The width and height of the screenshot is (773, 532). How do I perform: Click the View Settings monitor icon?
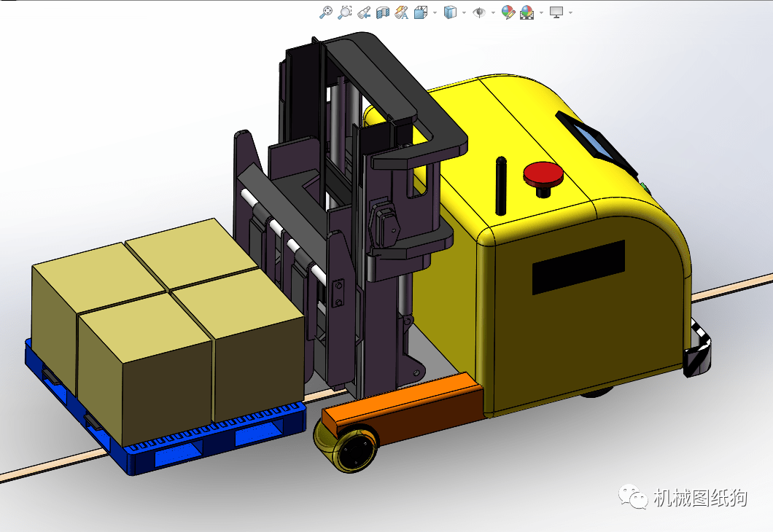pyautogui.click(x=557, y=12)
